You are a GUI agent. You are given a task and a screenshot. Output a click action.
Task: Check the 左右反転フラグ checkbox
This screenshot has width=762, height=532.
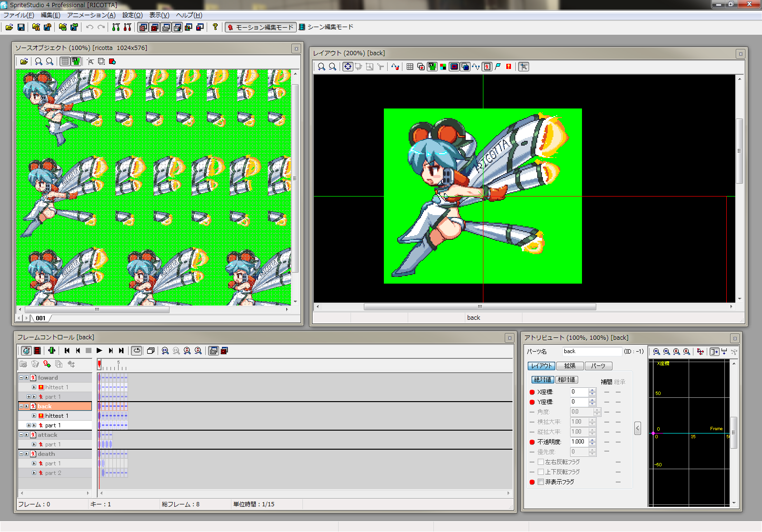[x=541, y=462]
